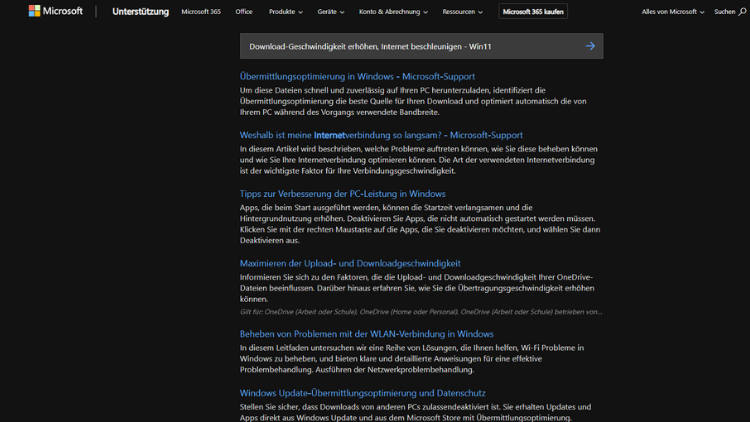Expand the Produkte dropdown
The width and height of the screenshot is (750, 422).
(286, 11)
